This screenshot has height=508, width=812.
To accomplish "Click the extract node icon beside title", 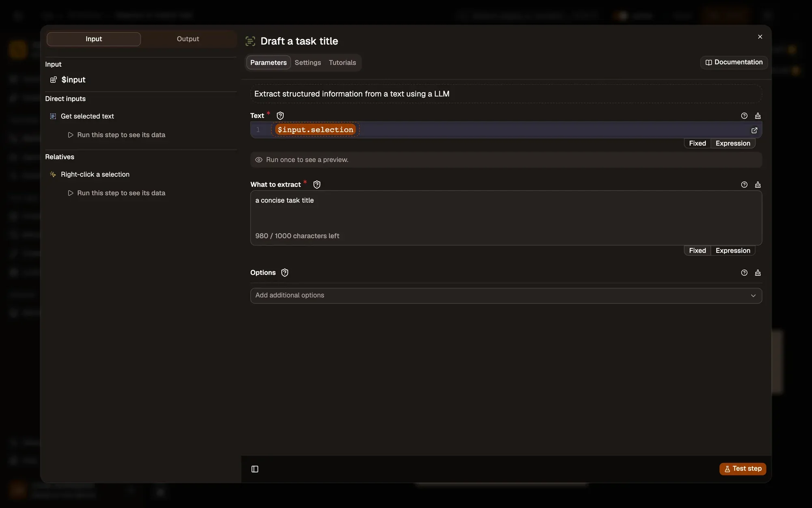I will pos(251,41).
